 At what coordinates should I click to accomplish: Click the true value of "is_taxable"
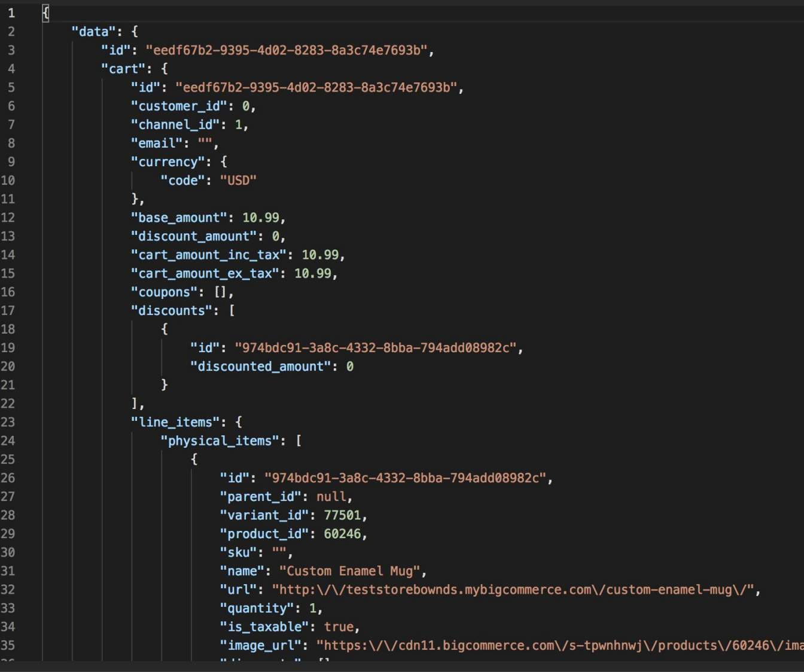click(339, 627)
